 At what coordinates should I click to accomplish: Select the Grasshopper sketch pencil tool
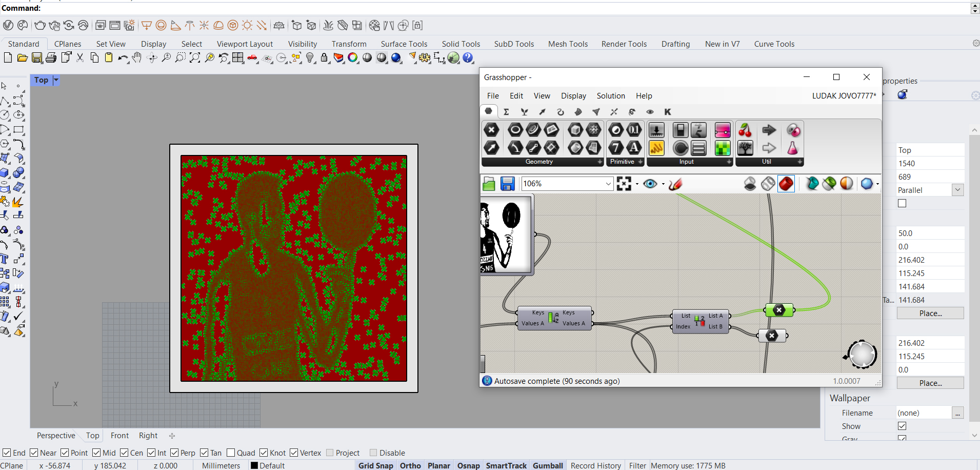676,184
